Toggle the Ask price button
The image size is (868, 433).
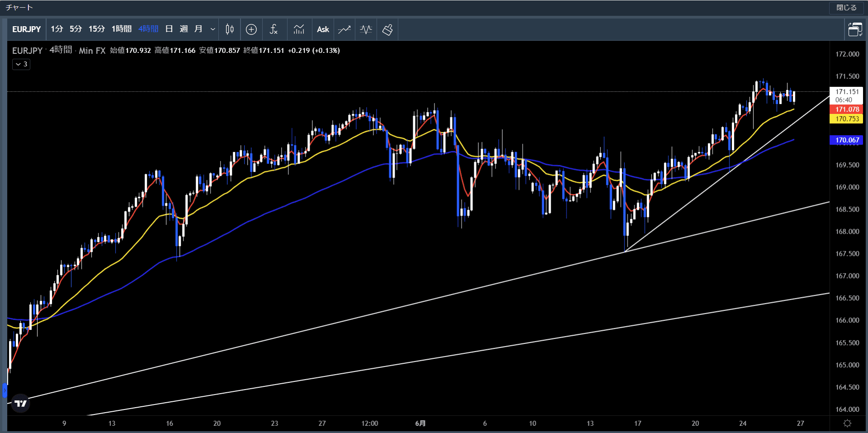pyautogui.click(x=323, y=29)
